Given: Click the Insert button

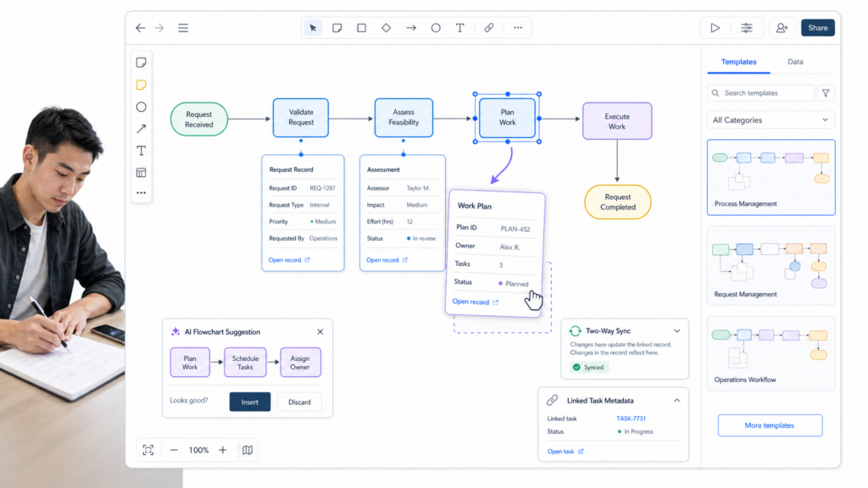Looking at the screenshot, I should click(250, 402).
